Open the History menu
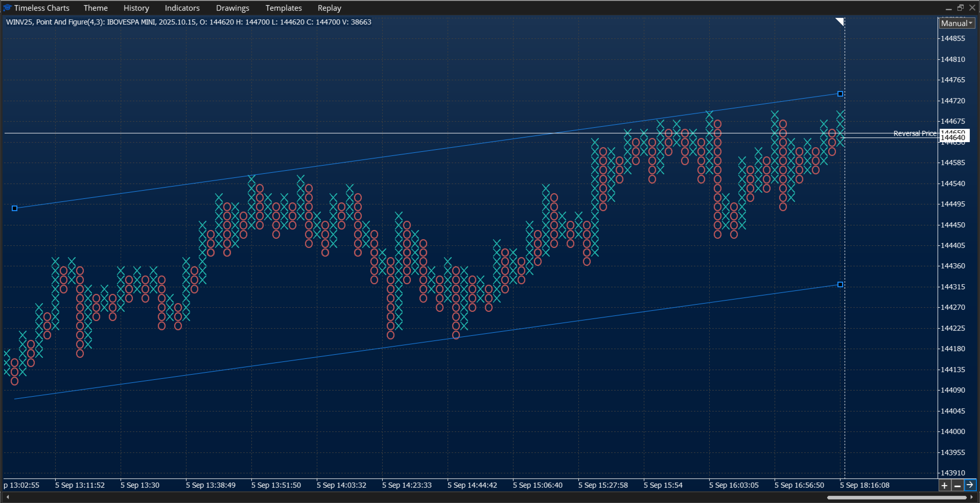This screenshot has width=980, height=503. [136, 8]
